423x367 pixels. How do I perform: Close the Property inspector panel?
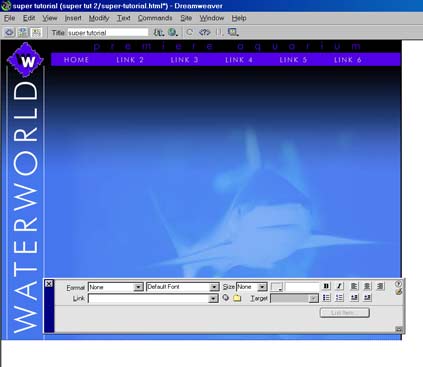tap(49, 284)
